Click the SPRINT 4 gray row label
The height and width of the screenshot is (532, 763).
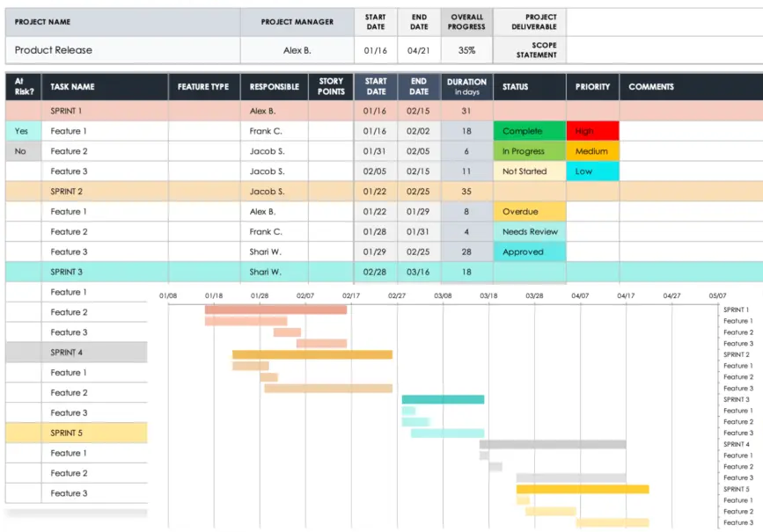pyautogui.click(x=67, y=353)
